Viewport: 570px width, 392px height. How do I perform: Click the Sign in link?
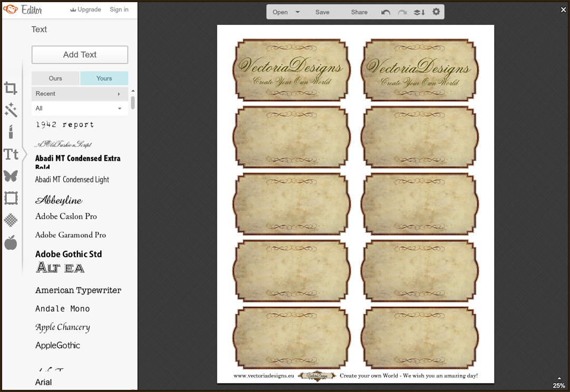pyautogui.click(x=119, y=9)
